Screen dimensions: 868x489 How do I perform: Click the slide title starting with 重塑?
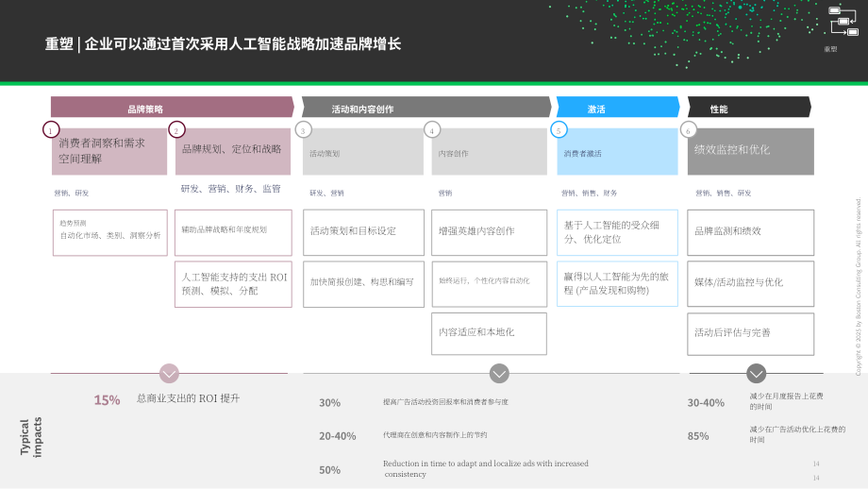223,43
